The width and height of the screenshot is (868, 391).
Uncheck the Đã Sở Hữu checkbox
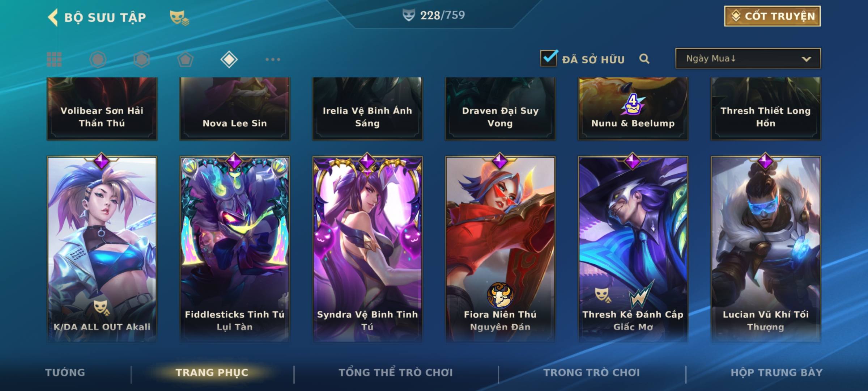549,58
